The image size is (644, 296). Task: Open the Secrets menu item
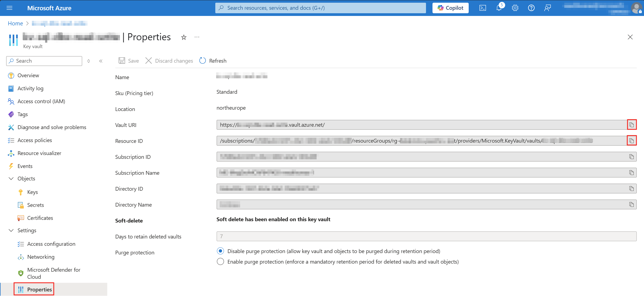tap(35, 205)
